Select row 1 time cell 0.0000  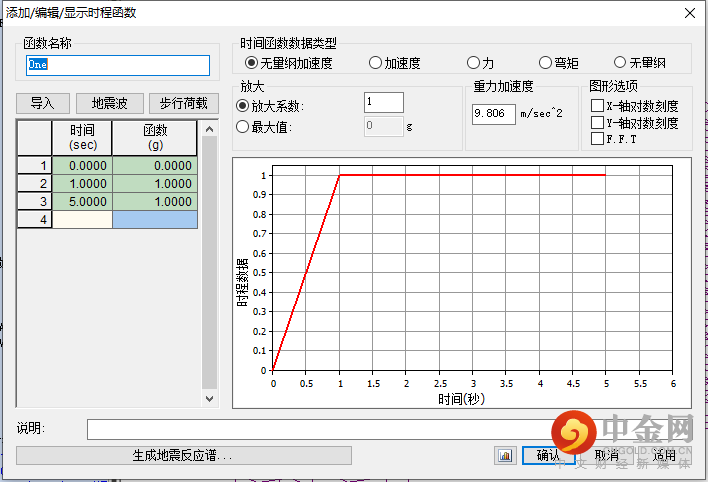82,165
